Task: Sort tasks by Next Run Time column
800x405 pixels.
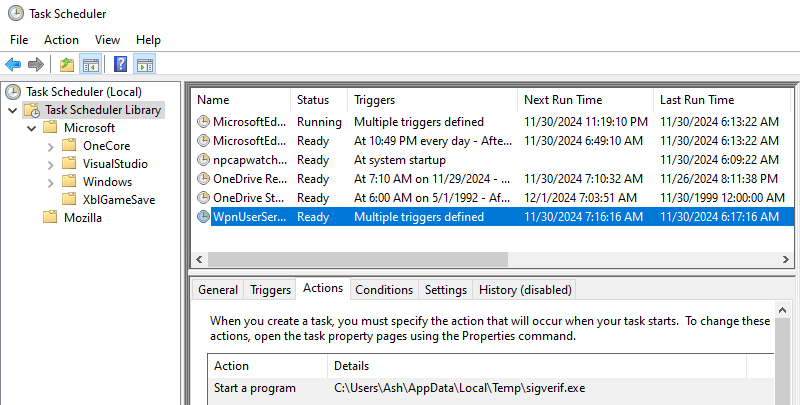Action: pos(562,100)
